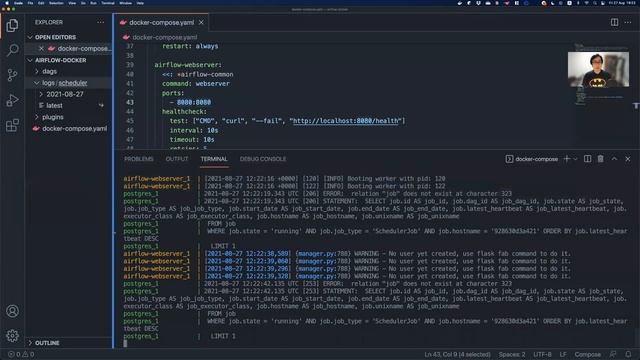
Task: Change the LF end of line sequence
Action: tap(563, 354)
